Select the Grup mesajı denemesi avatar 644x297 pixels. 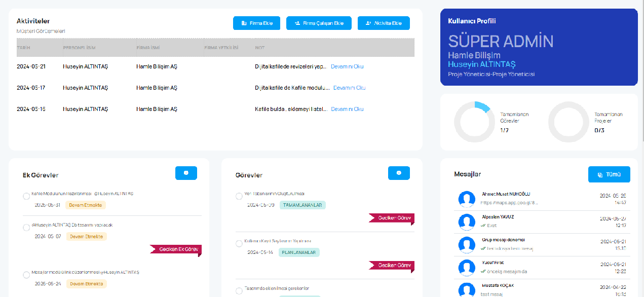tap(466, 245)
